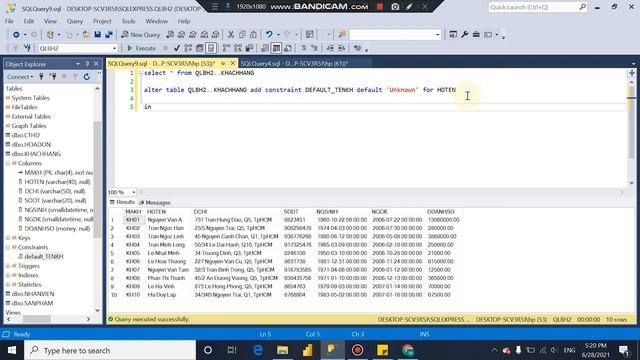
Task: Toggle Results to Grid mode
Action: click(276, 48)
